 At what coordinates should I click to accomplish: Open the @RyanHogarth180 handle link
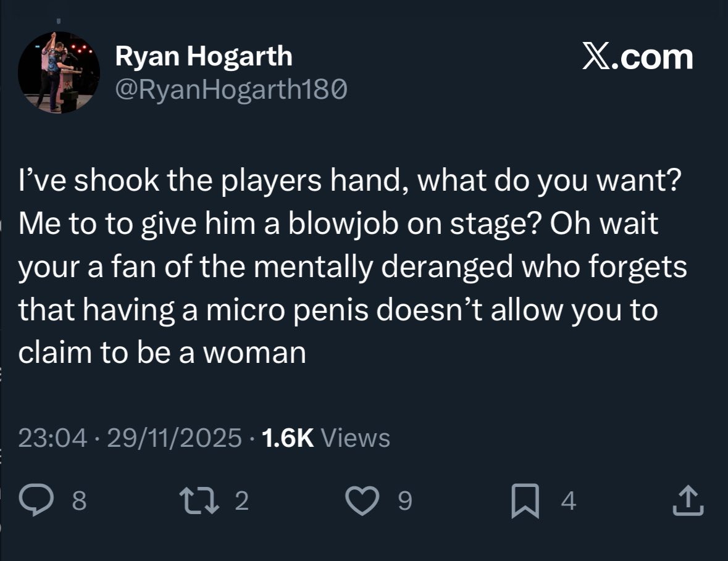click(x=232, y=91)
